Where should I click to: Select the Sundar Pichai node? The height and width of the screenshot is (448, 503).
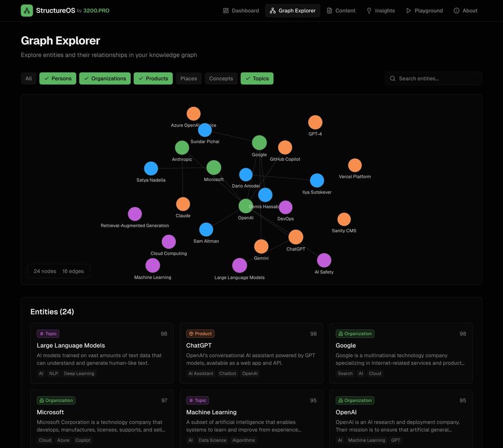[x=205, y=130]
